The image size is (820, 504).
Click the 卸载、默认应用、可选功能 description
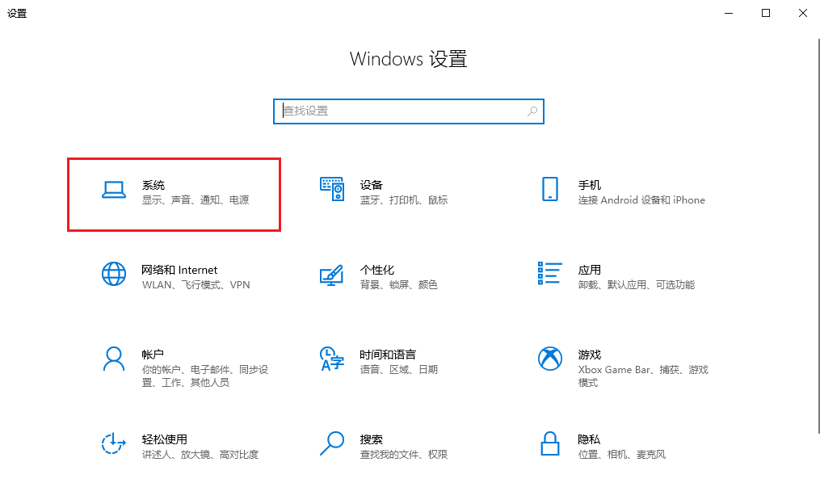[x=637, y=284]
